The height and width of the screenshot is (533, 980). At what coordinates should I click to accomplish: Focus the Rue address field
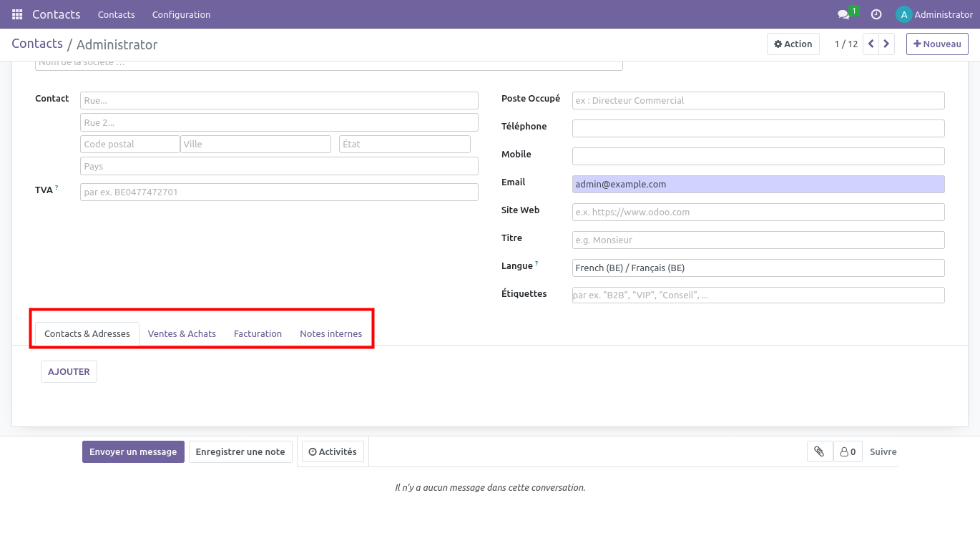click(x=279, y=100)
